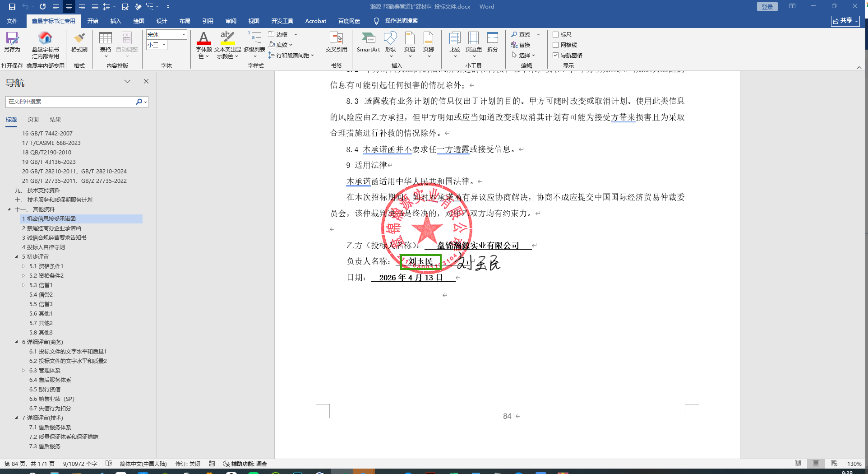Open the 选择 select menu
868x474 pixels.
coord(523,56)
